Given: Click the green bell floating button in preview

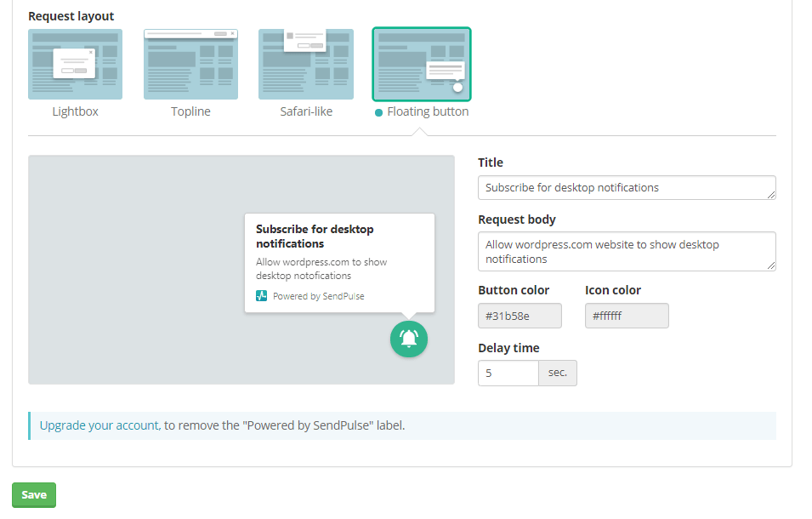Looking at the screenshot, I should (x=409, y=339).
